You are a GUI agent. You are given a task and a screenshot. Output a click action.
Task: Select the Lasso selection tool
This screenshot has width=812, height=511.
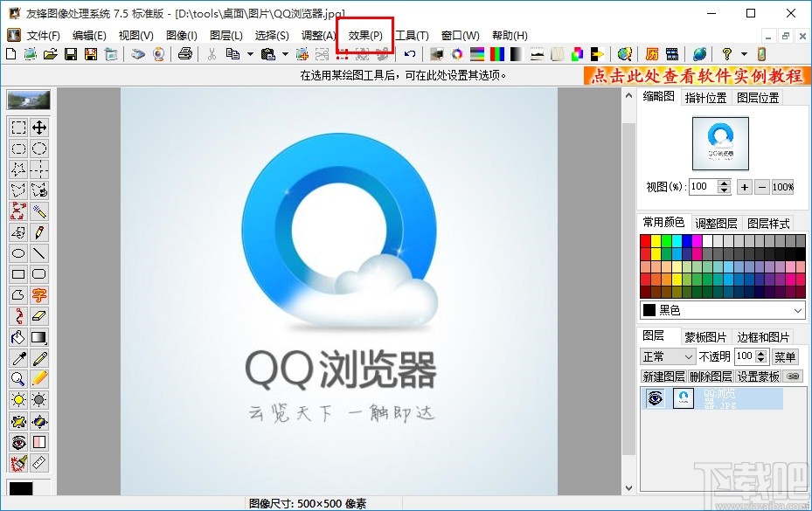[x=18, y=190]
